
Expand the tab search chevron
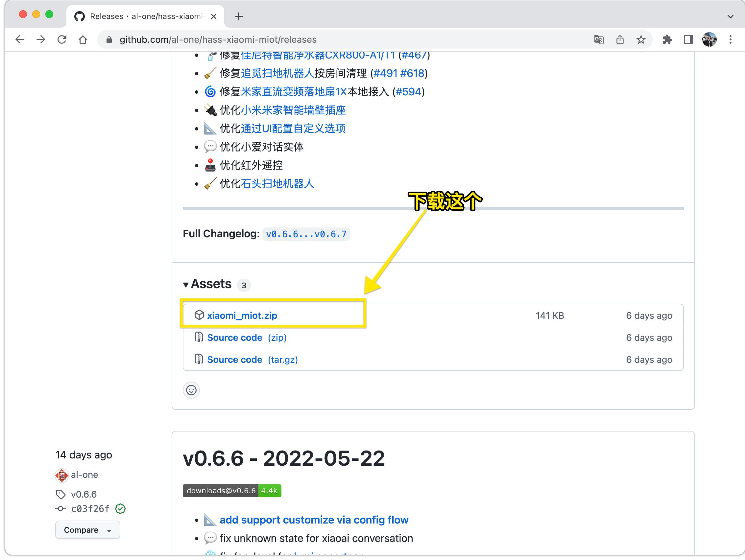pyautogui.click(x=730, y=16)
